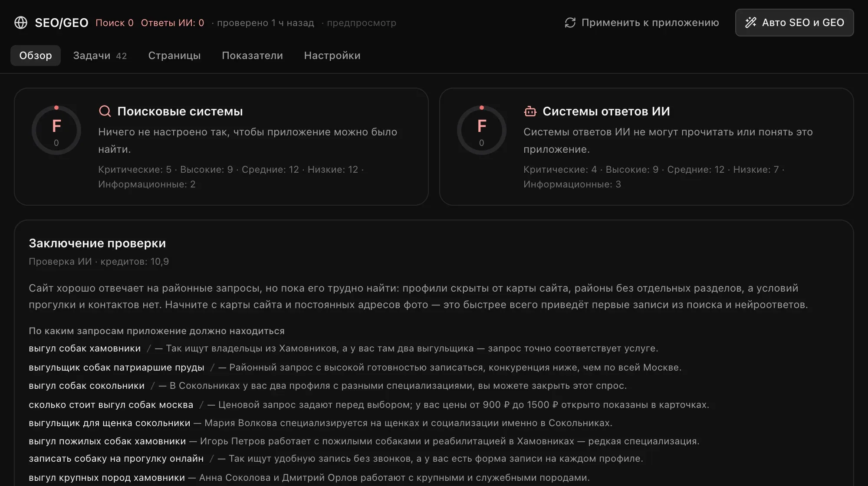Click the Информационные: 2 count
Viewport: 868px width, 486px height.
coord(147,184)
